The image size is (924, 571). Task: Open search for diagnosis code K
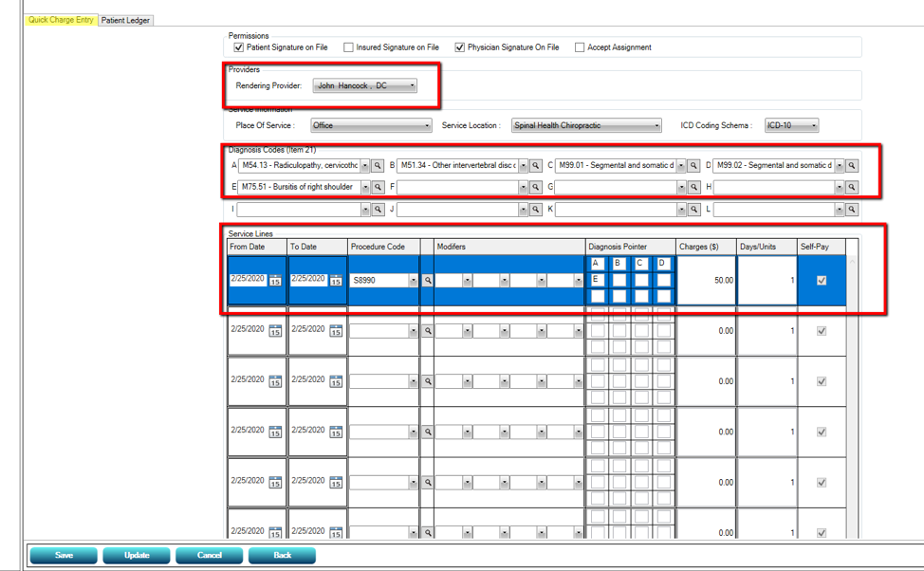(694, 210)
